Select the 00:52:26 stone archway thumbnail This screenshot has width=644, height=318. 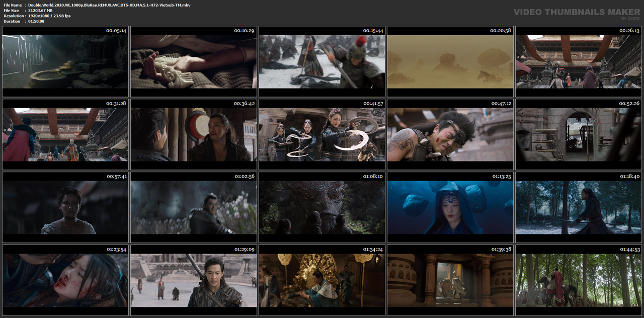click(579, 134)
